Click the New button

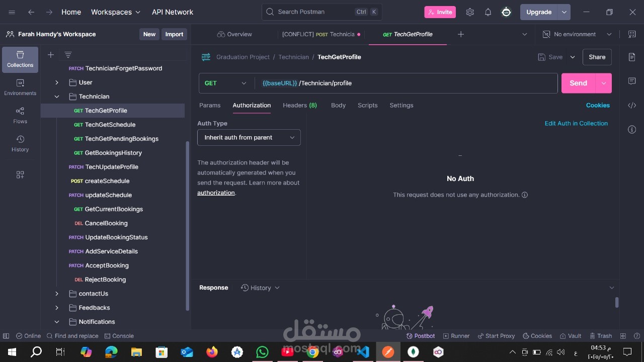coord(149,34)
